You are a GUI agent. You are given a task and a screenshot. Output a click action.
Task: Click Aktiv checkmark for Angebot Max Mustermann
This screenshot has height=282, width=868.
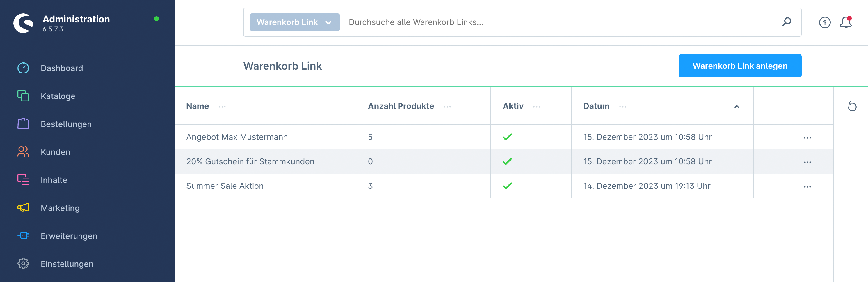pos(507,137)
